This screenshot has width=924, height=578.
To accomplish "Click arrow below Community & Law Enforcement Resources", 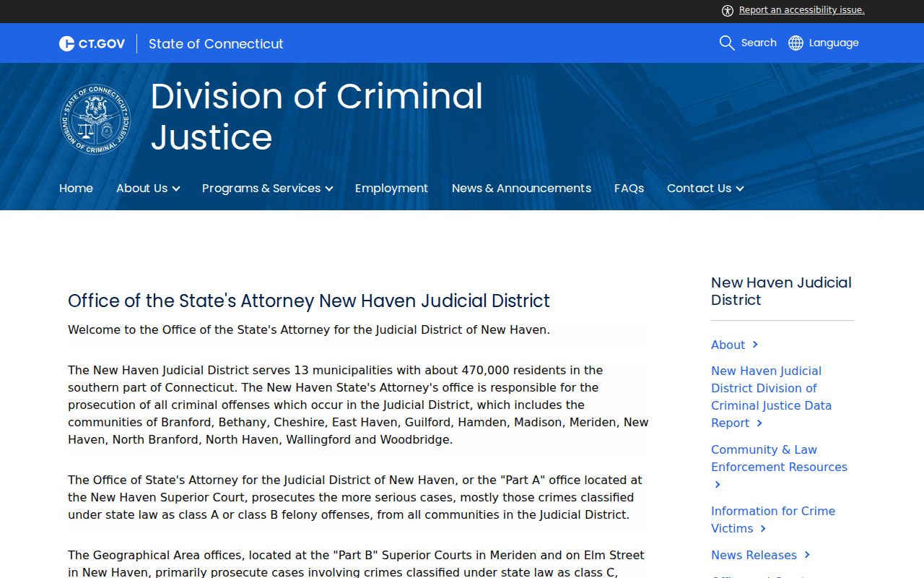I will click(718, 485).
